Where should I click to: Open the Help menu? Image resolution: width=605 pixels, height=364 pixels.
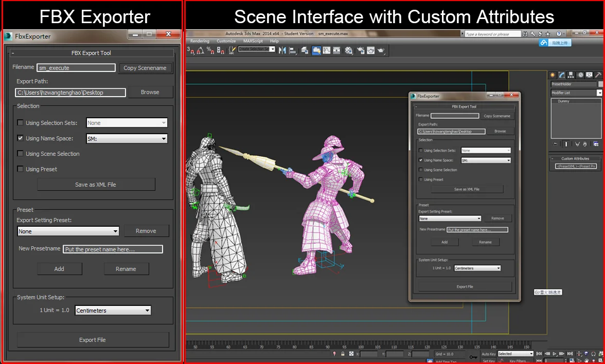[x=274, y=41]
